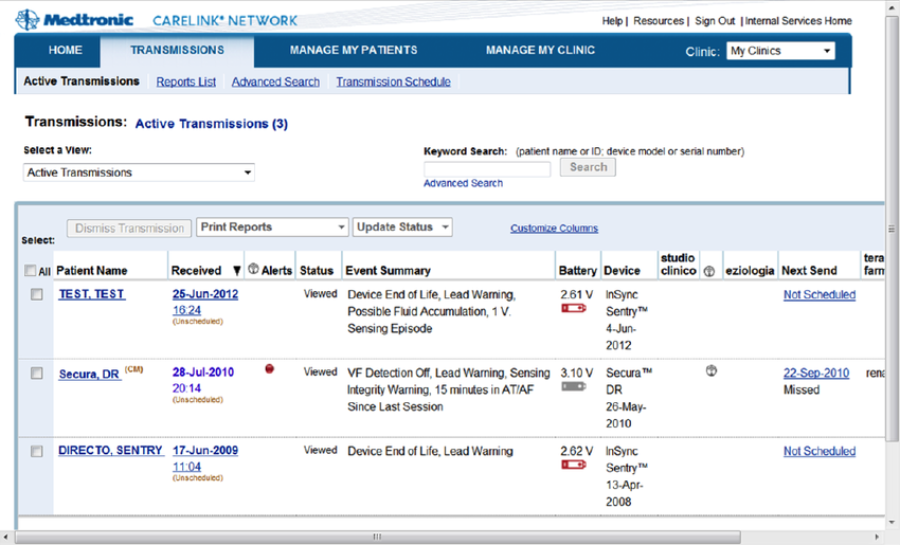The width and height of the screenshot is (900, 545).
Task: Expand the Select a View dropdown
Action: 139,173
